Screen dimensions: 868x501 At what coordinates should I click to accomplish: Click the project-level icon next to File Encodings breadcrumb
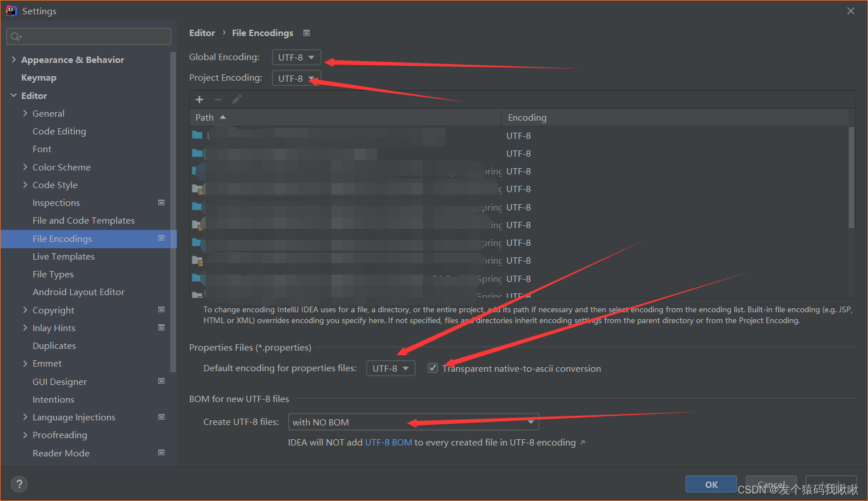(306, 33)
